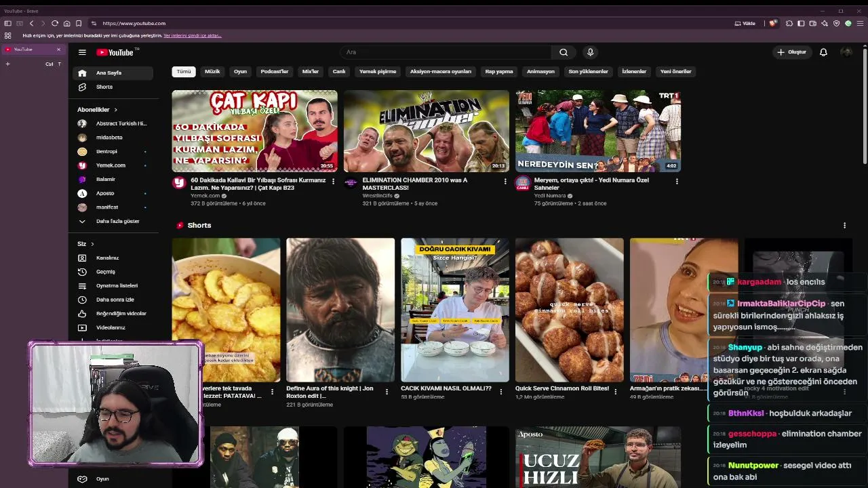Open the account avatar menu

coord(846,52)
